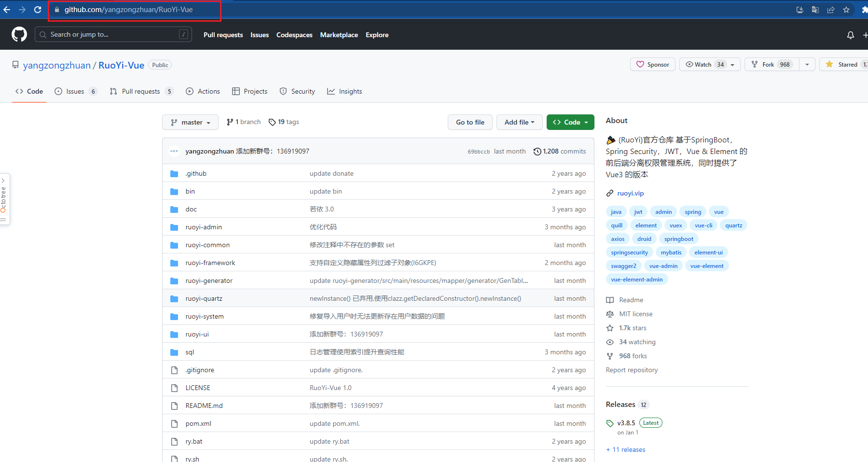Click the ruoyi-admin folder icon
The height and width of the screenshot is (462, 868).
pyautogui.click(x=174, y=227)
